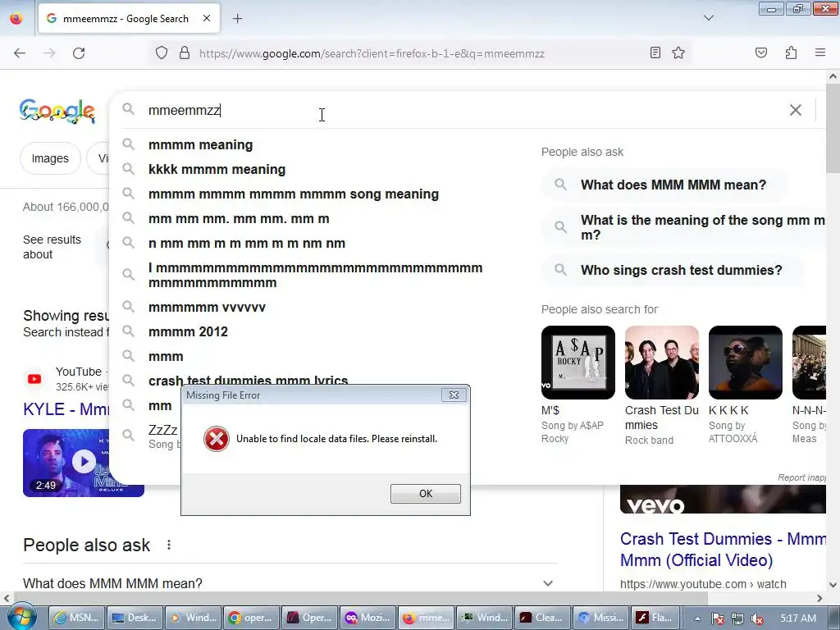The height and width of the screenshot is (630, 840).
Task: Click the forward navigation arrow
Action: coord(49,53)
